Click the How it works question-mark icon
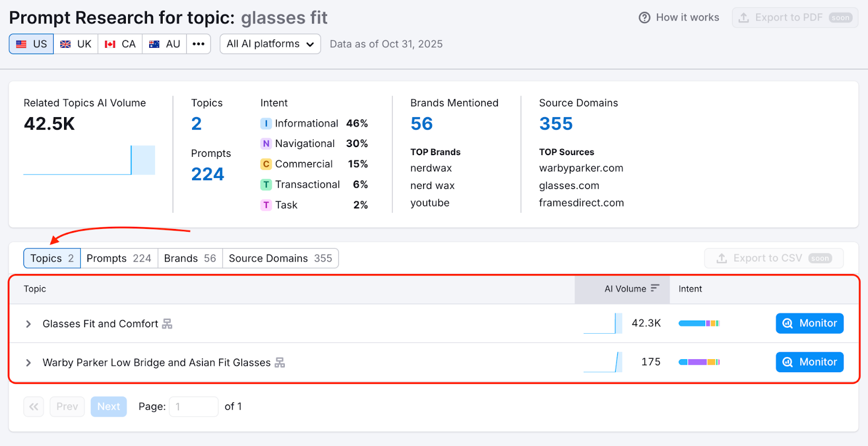This screenshot has height=446, width=868. 644,18
